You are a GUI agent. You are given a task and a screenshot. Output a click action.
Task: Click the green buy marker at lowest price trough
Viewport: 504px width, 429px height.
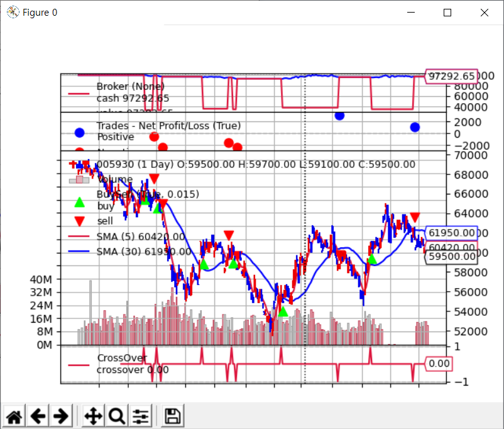[x=283, y=311]
